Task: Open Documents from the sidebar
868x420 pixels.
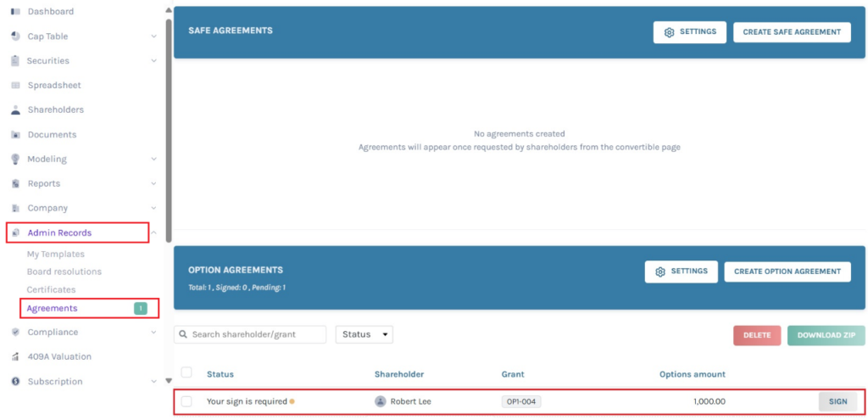Action: coord(52,135)
